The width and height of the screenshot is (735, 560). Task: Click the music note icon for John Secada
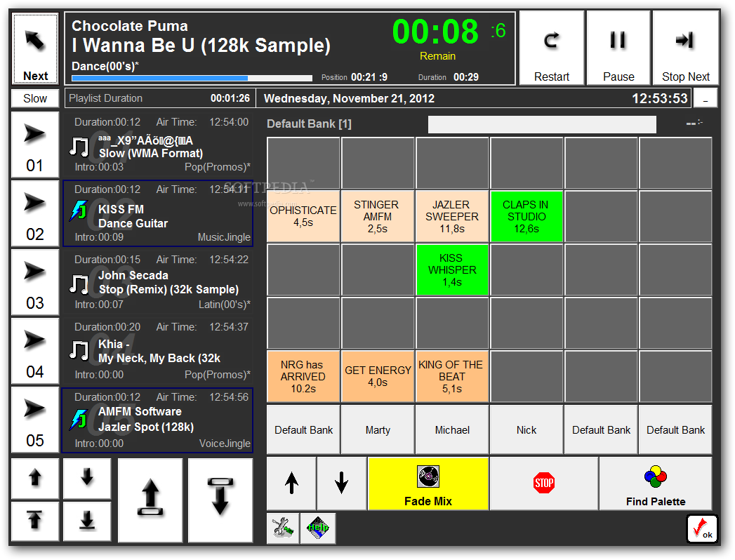point(79,284)
